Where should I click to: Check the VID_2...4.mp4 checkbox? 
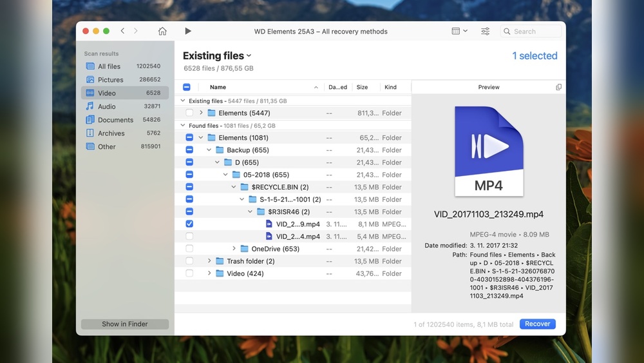click(189, 236)
